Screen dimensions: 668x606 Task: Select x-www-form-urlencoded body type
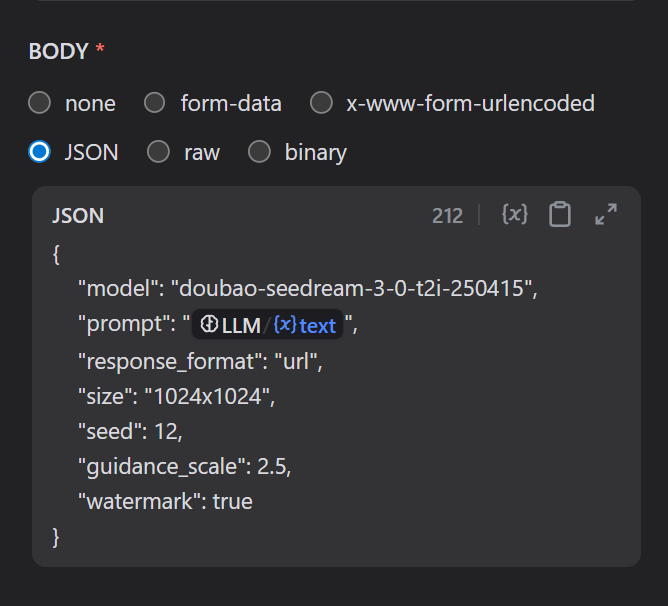click(321, 103)
